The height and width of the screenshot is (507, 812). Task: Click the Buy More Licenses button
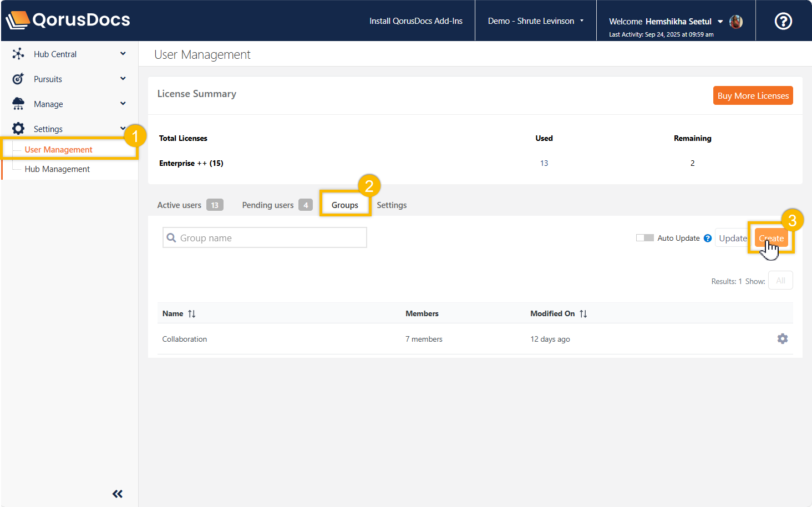click(753, 95)
